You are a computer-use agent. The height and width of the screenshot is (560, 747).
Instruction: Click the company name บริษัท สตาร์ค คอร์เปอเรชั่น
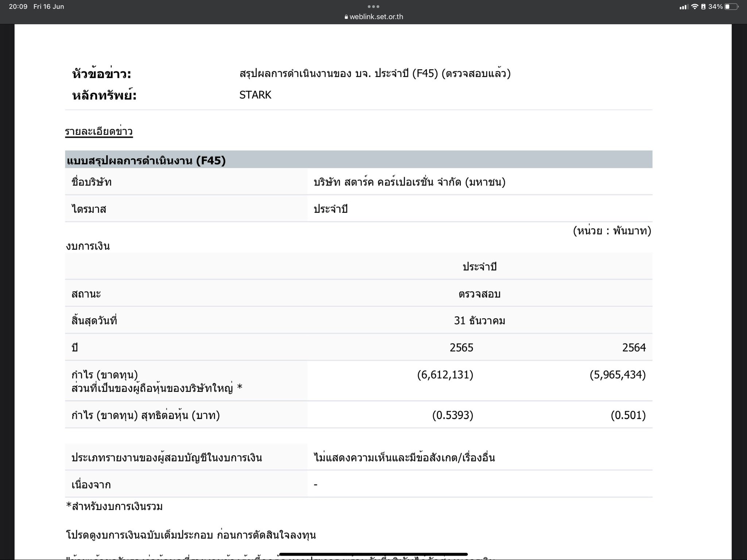409,182
